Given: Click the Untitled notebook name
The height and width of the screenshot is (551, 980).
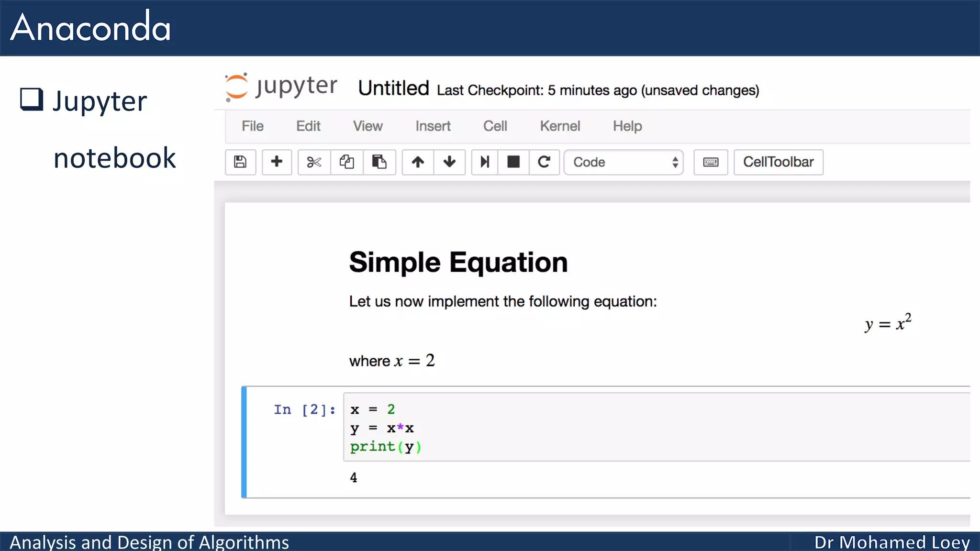Looking at the screenshot, I should pyautogui.click(x=393, y=88).
